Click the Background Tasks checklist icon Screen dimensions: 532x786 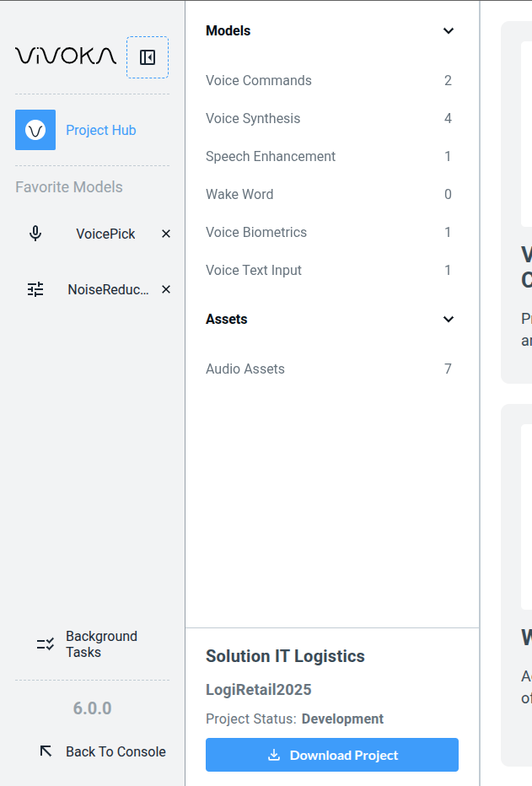46,644
